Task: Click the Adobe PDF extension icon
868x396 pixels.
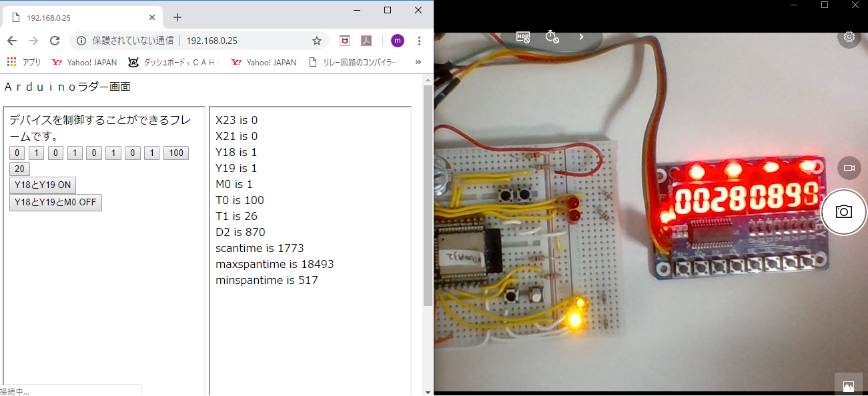Action: coord(366,41)
